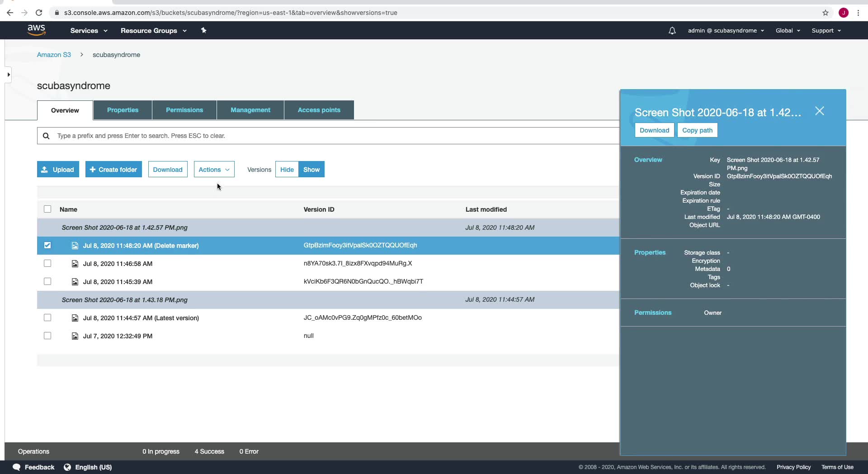This screenshot has height=474, width=868.
Task: Hide object versions
Action: point(287,170)
